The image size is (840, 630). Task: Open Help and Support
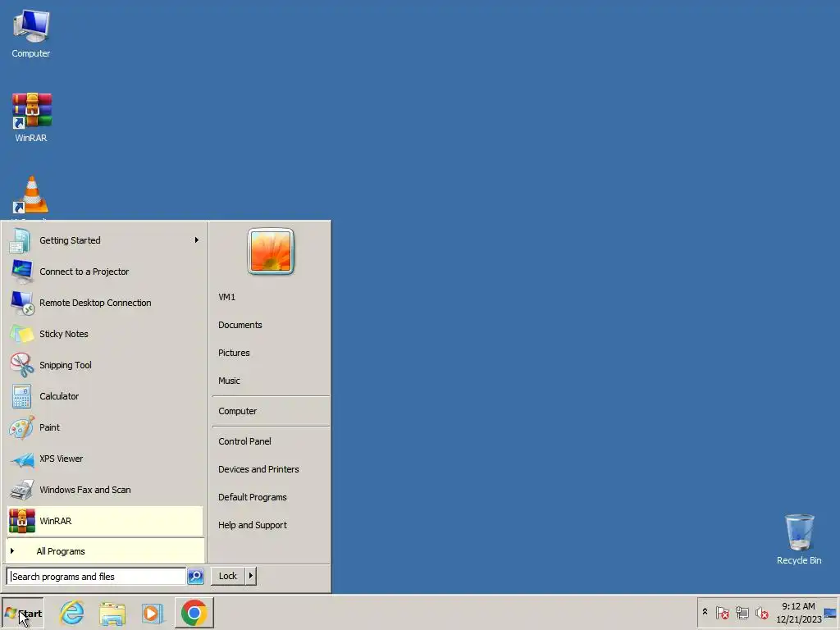click(x=253, y=525)
